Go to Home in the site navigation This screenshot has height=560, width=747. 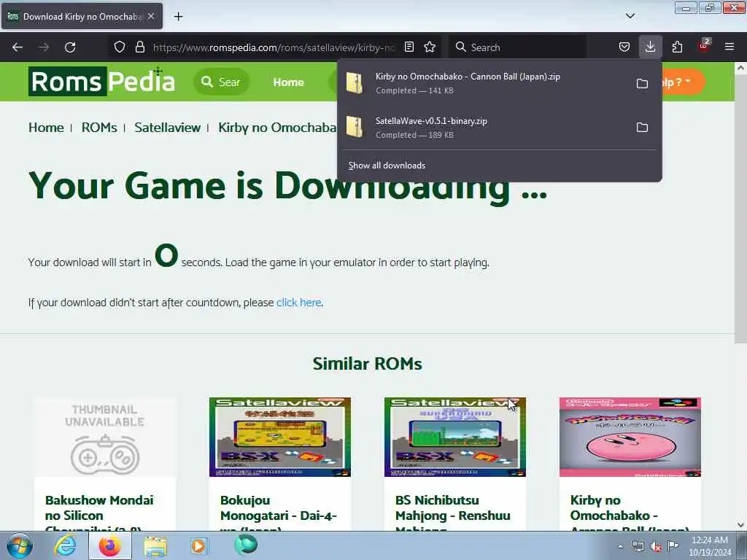click(288, 82)
